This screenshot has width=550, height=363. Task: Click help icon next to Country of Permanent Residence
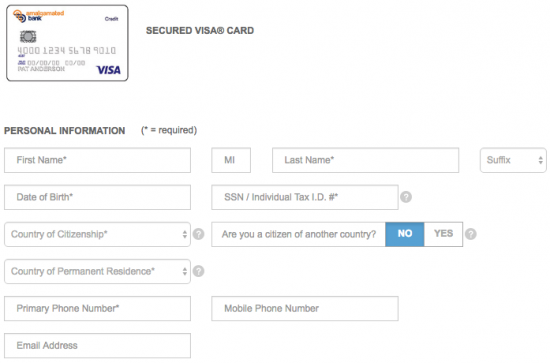click(x=199, y=271)
